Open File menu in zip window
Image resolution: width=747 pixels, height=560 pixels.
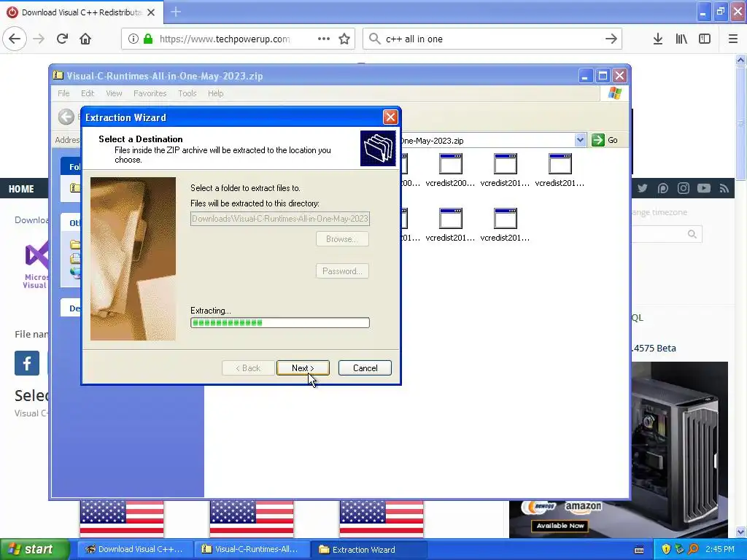point(63,93)
